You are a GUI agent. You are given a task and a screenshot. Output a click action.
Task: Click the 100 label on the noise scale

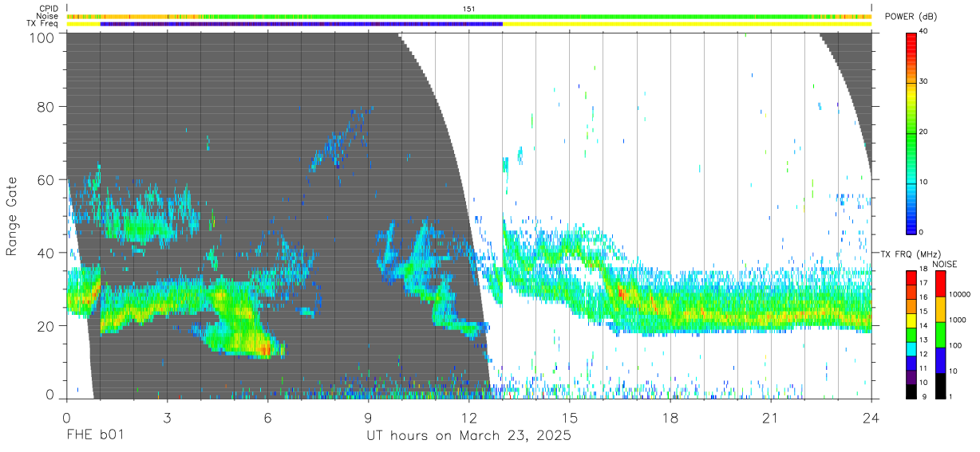[956, 346]
